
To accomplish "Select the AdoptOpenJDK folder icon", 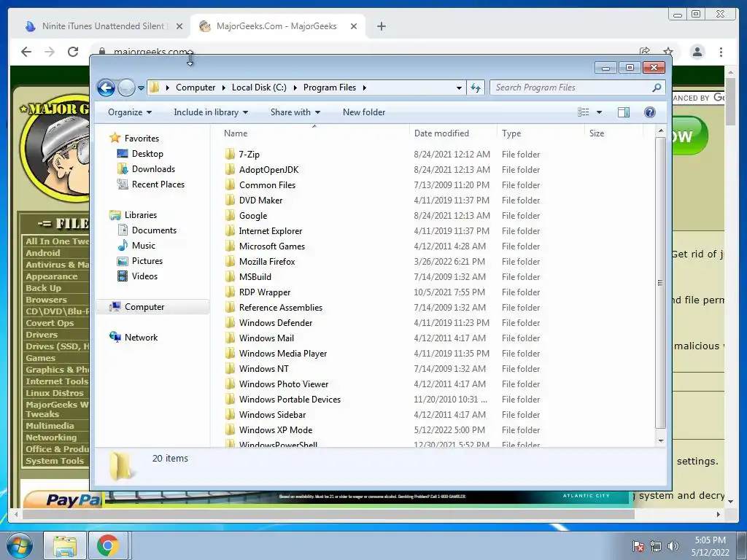I will point(230,169).
